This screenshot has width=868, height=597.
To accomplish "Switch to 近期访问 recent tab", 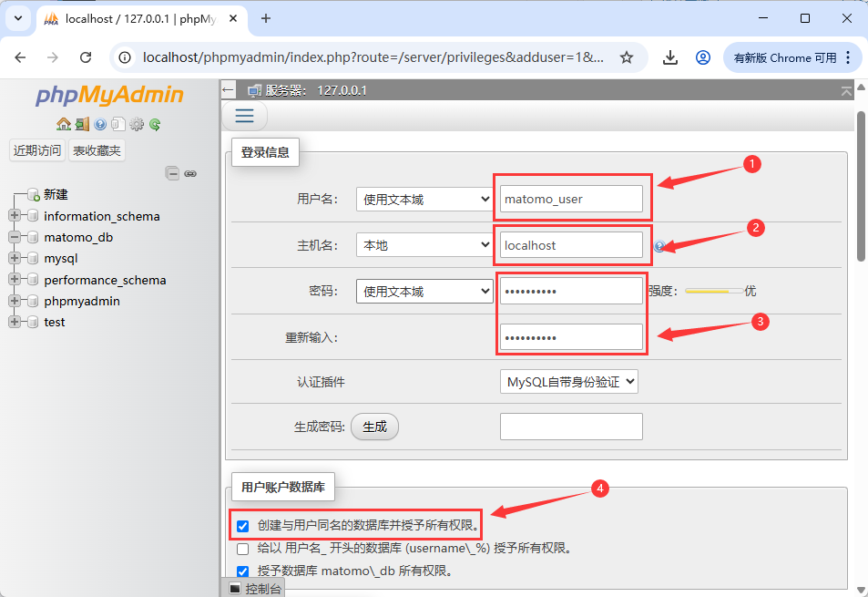I will (x=37, y=150).
